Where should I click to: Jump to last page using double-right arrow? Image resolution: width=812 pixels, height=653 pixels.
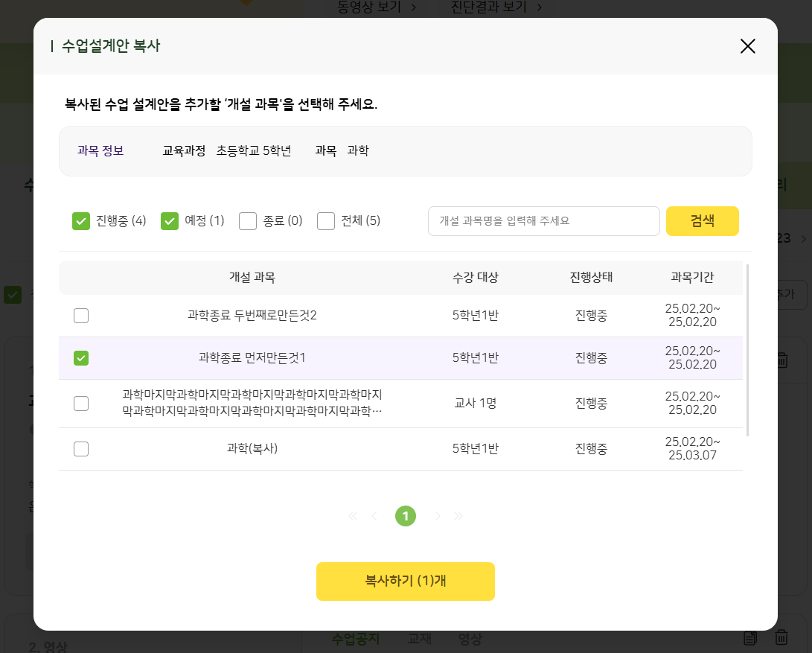click(x=458, y=516)
